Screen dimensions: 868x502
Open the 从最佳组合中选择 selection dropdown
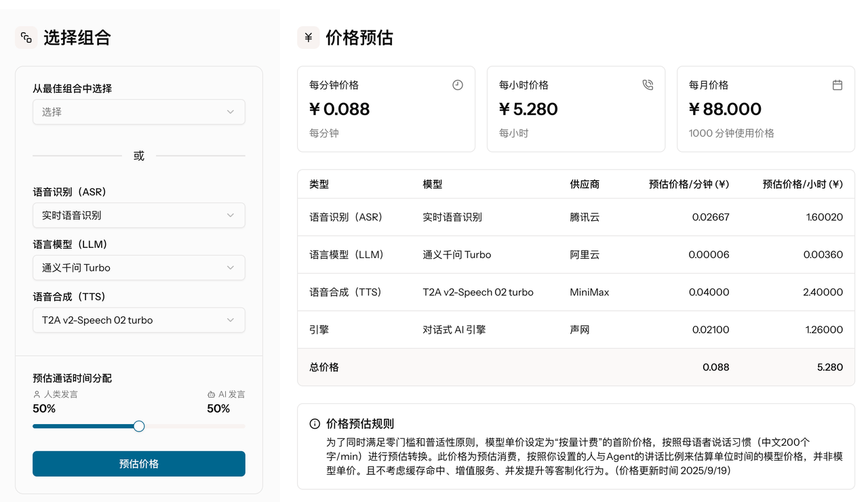coord(138,112)
